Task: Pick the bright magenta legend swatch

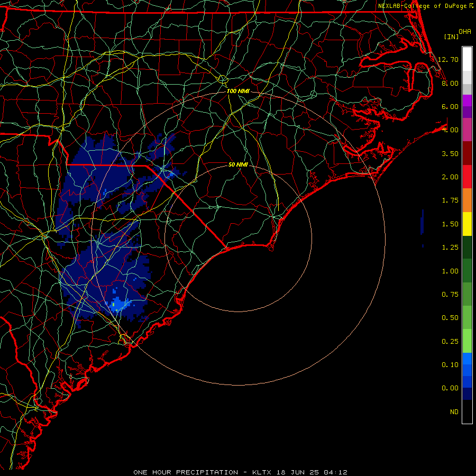Action: [x=467, y=100]
